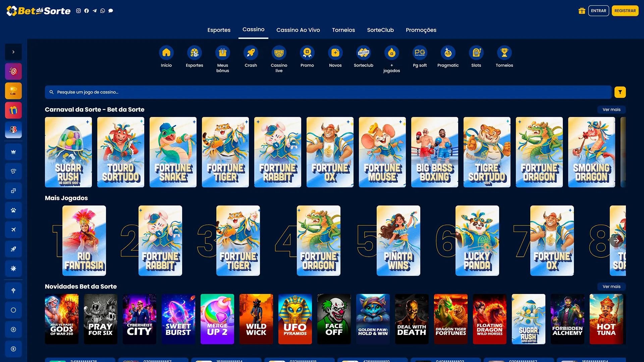Screen dimensions: 644x362
Task: Open the Smoking Dragon game
Action: tap(592, 152)
